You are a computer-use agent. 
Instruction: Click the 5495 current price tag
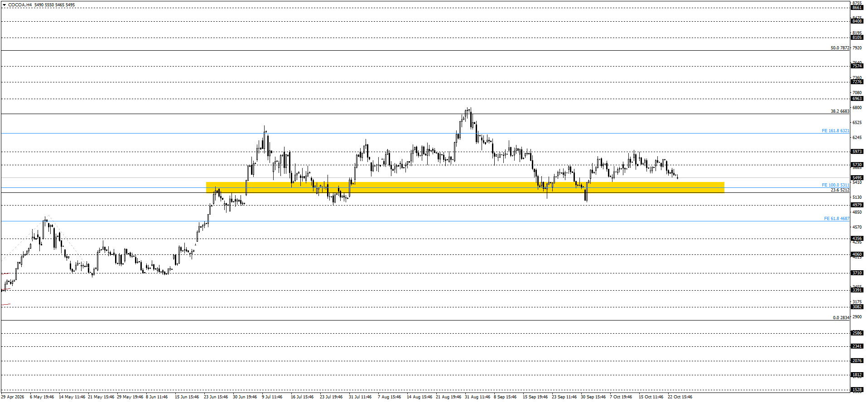click(x=857, y=178)
